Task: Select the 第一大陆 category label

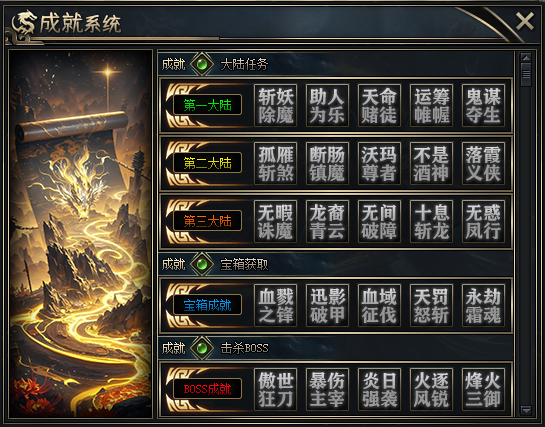Action: [x=208, y=105]
